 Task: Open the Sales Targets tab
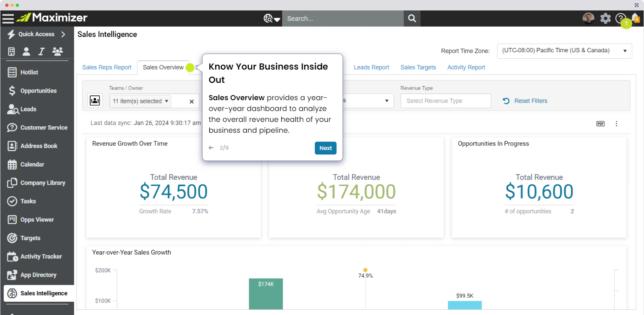click(418, 68)
